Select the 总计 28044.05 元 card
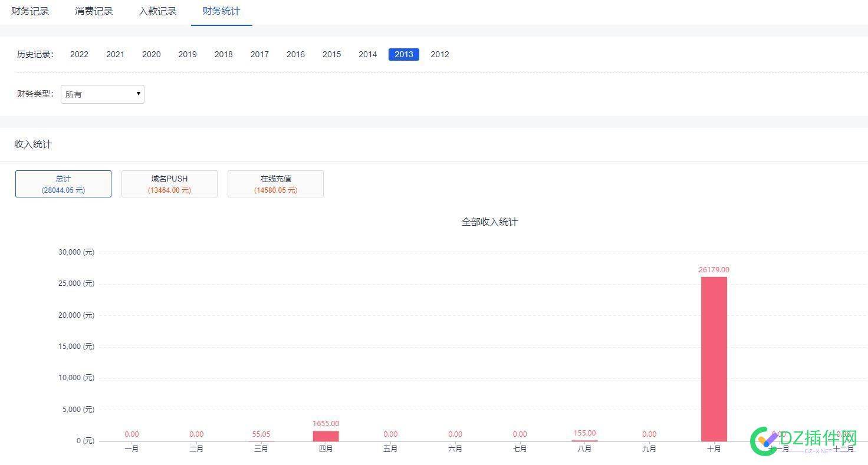Screen dimensions: 868x465 point(63,184)
